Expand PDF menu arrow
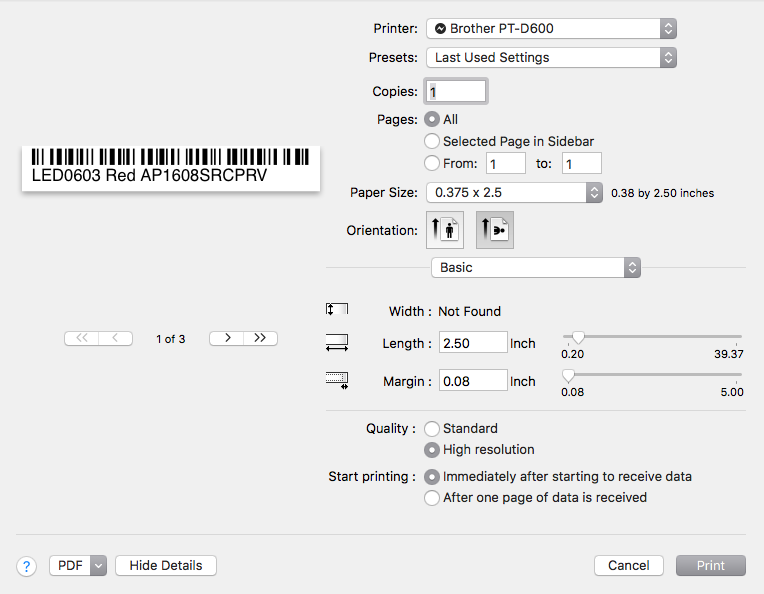 pyautogui.click(x=98, y=566)
